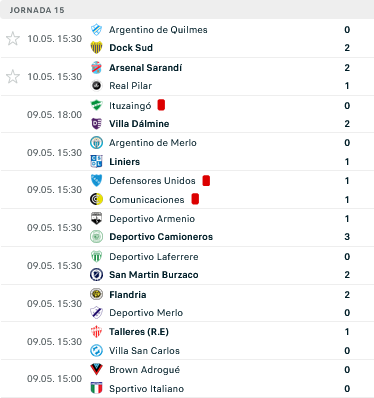Click the Comunicaciones yellow-black logo
This screenshot has height=398, width=374.
[96, 200]
